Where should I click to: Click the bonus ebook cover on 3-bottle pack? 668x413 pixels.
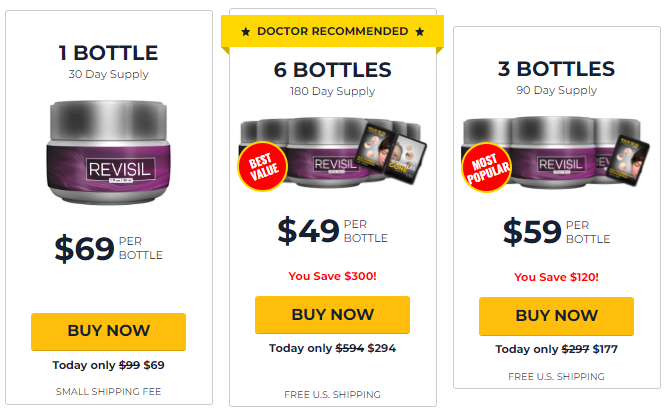click(626, 160)
